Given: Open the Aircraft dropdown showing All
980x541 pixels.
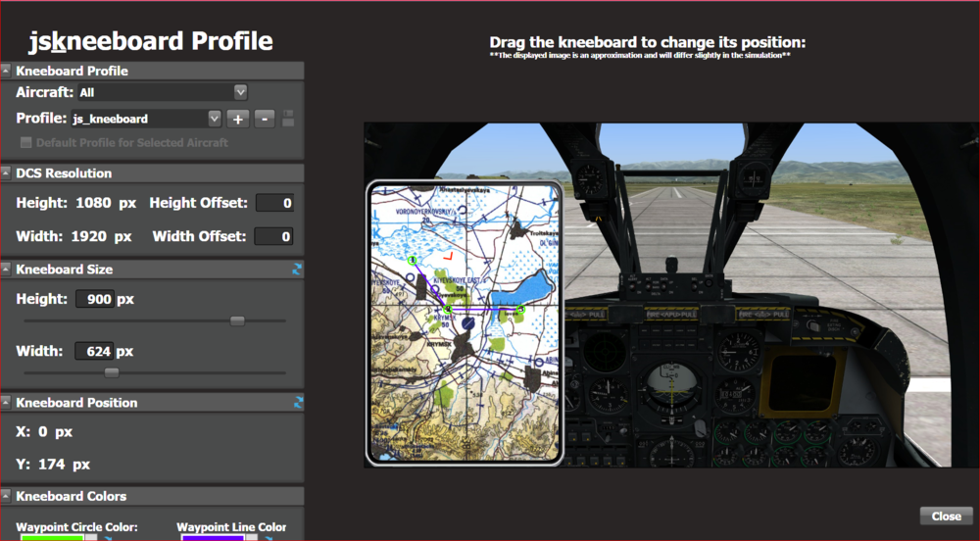Looking at the screenshot, I should [x=163, y=92].
